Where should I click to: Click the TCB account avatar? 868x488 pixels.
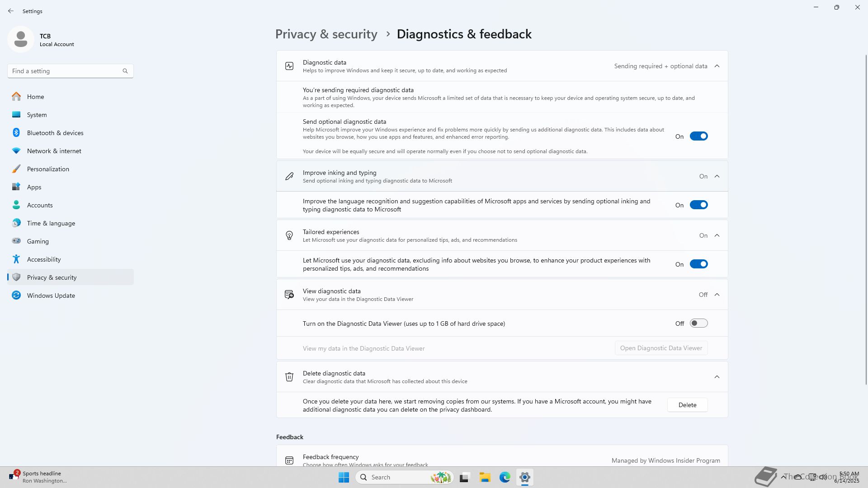[x=21, y=39]
